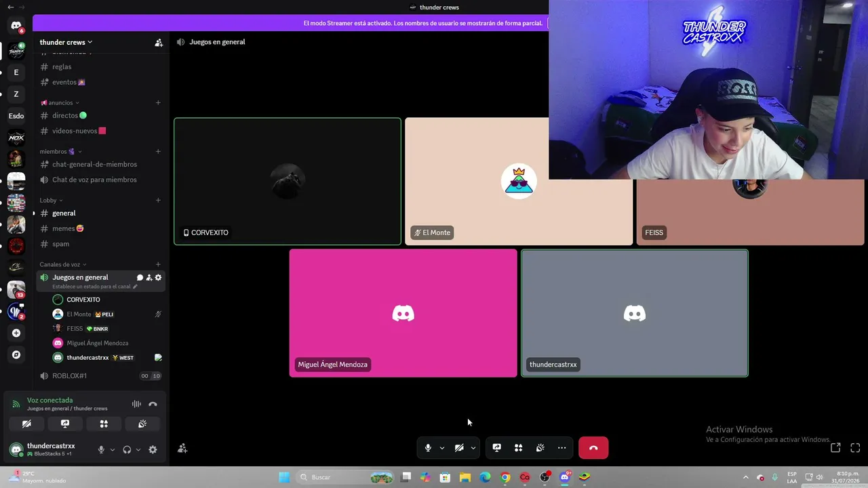Open the spam channel
This screenshot has height=488, width=868.
(x=100, y=244)
